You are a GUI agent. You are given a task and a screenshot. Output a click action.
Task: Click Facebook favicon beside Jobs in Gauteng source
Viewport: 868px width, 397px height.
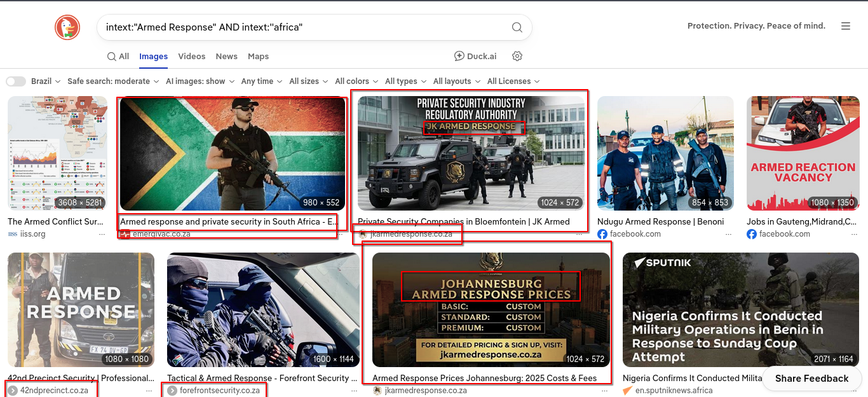coord(752,234)
